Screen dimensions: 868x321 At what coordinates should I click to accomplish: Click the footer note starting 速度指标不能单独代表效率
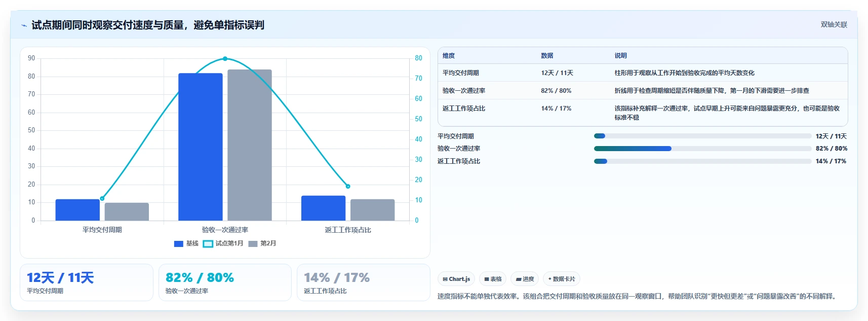click(638, 296)
